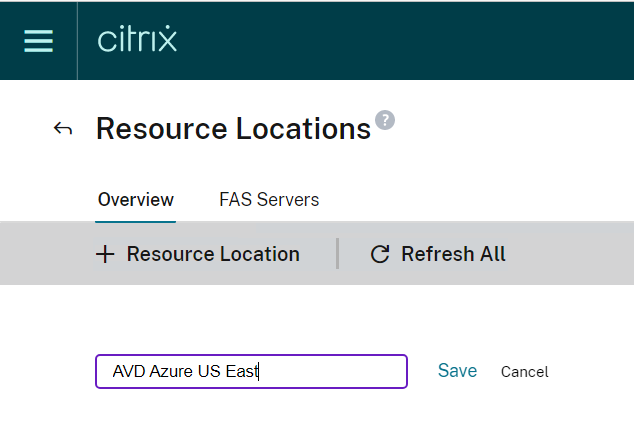This screenshot has height=442, width=634.
Task: Open the help question mark icon
Action: tap(385, 120)
